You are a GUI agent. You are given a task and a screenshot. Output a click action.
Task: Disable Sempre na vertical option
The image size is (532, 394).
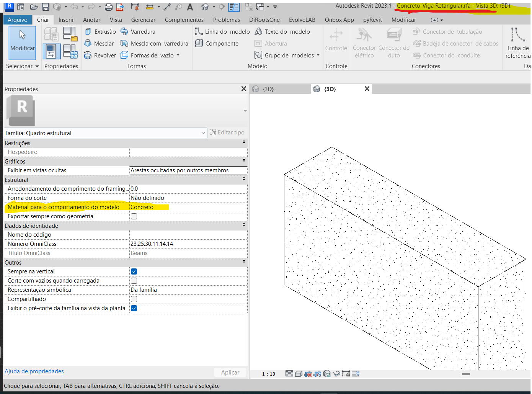click(x=134, y=271)
